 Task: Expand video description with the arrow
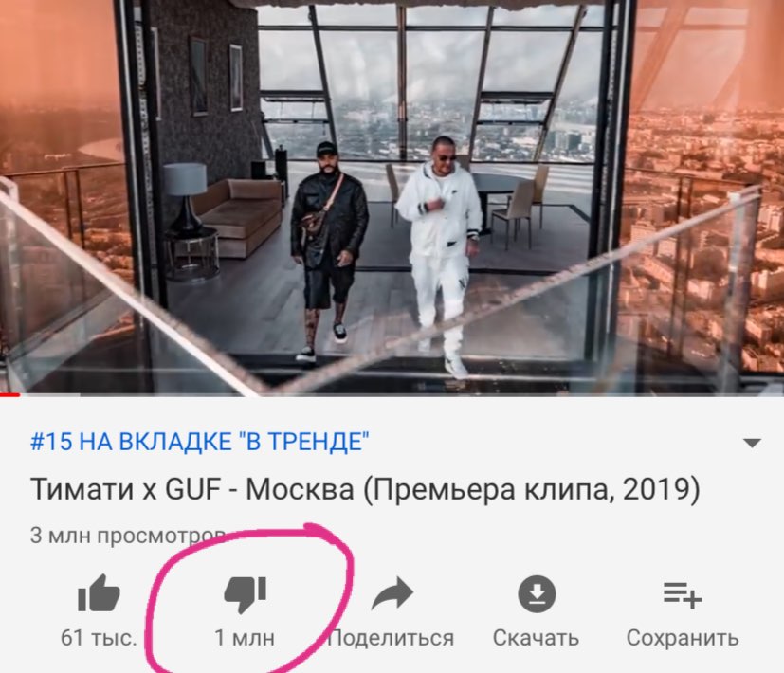tap(752, 443)
